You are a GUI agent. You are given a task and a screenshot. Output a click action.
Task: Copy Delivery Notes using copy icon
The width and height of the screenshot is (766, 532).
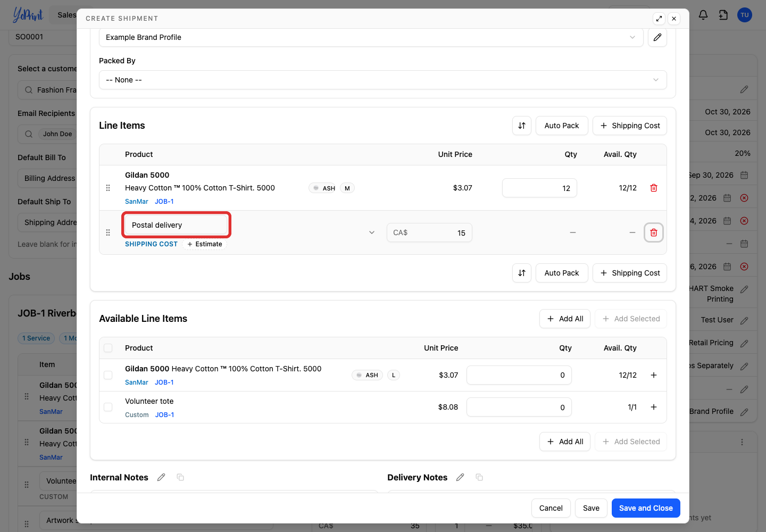(x=479, y=477)
